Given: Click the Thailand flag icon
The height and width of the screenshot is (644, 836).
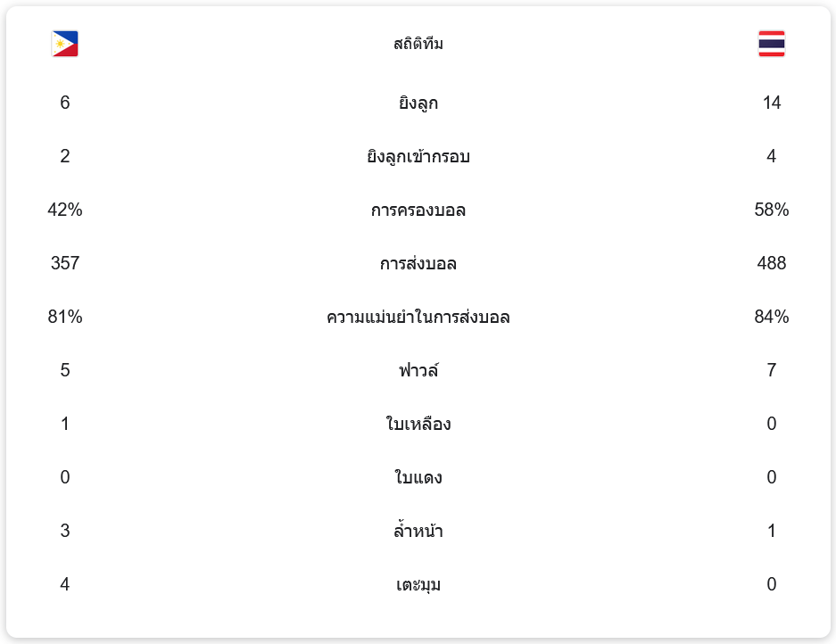Looking at the screenshot, I should click(x=771, y=44).
